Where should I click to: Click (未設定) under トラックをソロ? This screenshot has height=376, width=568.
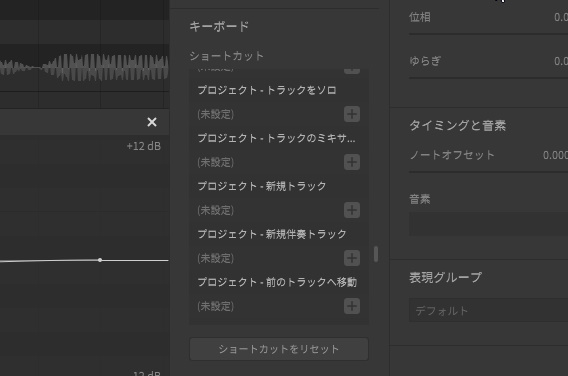click(x=216, y=114)
